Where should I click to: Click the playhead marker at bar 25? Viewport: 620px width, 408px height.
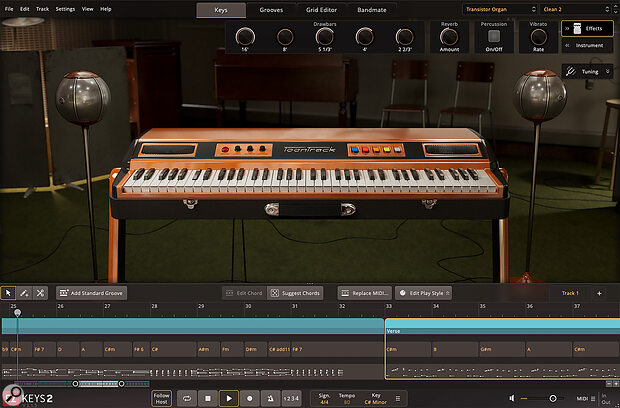point(17,313)
